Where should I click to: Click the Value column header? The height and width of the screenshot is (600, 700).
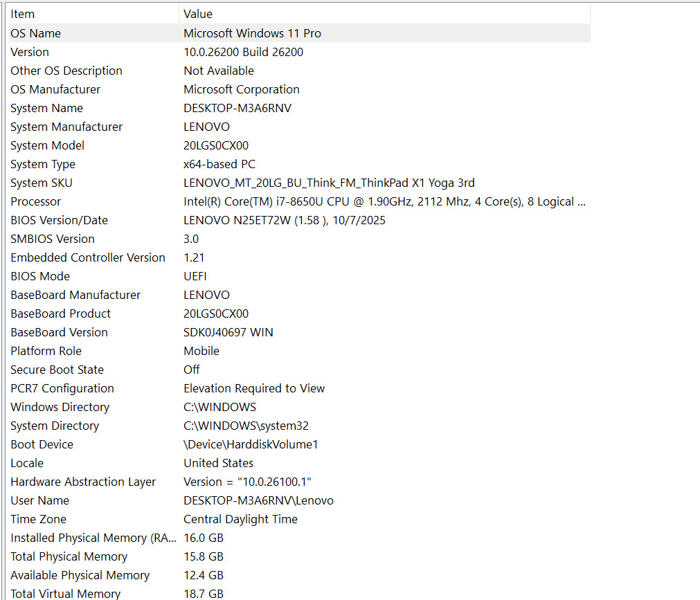point(384,14)
